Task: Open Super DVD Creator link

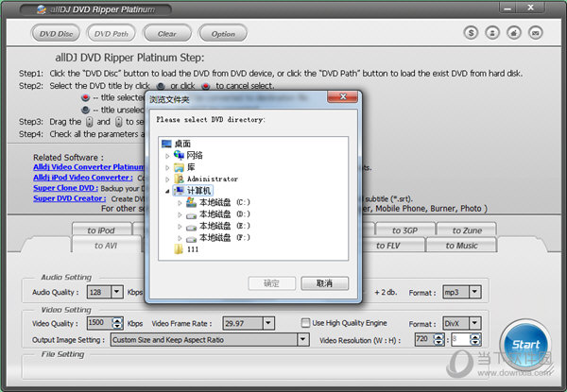Action: (69, 198)
